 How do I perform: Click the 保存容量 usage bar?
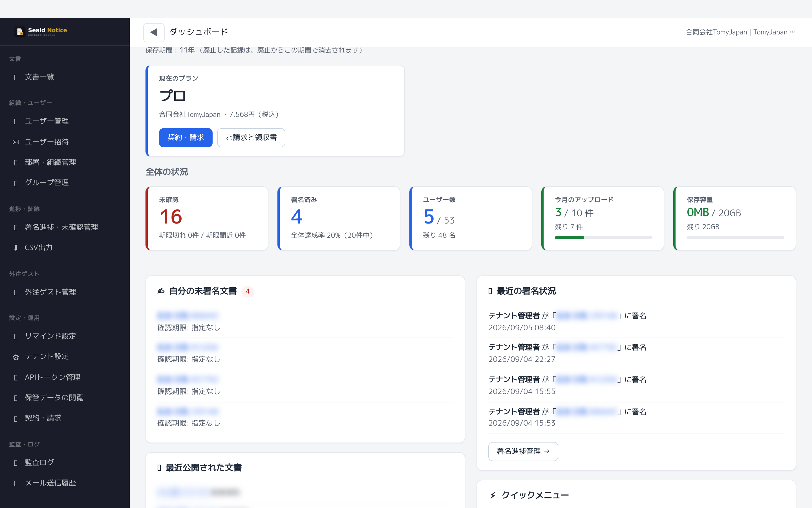click(x=735, y=238)
